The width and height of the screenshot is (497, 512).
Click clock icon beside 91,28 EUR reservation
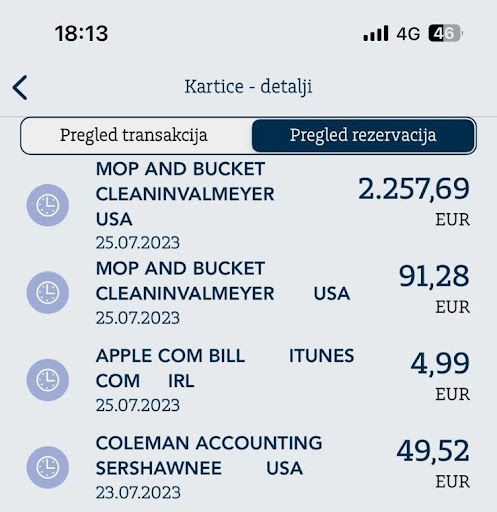coord(48,292)
